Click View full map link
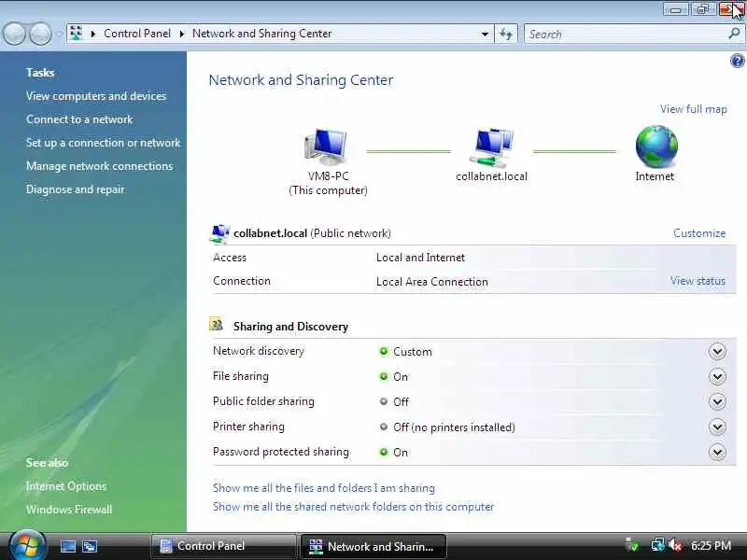 (x=693, y=109)
